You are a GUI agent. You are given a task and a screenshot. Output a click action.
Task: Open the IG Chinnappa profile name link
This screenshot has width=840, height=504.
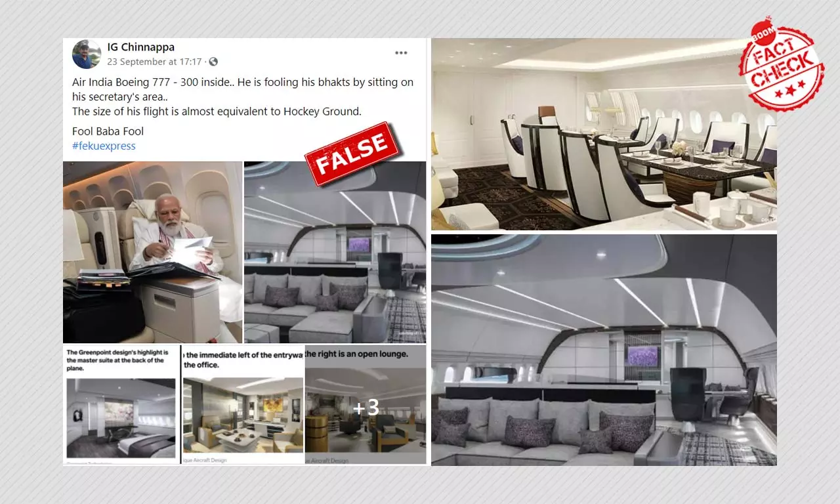[x=141, y=47]
